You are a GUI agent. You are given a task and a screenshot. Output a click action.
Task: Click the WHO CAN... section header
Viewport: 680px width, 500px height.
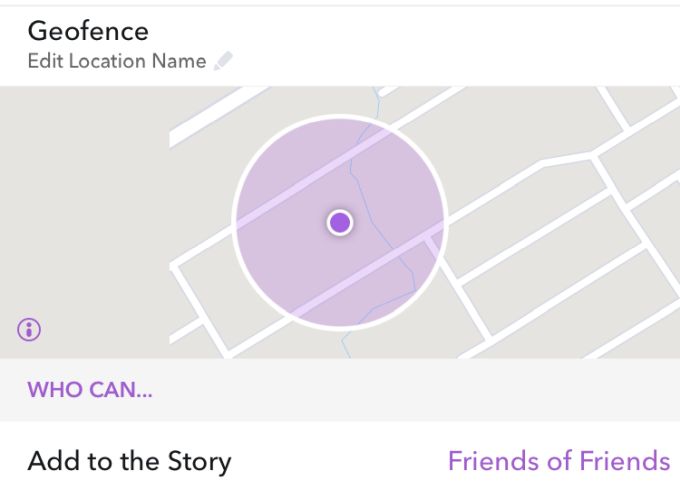[x=90, y=389]
